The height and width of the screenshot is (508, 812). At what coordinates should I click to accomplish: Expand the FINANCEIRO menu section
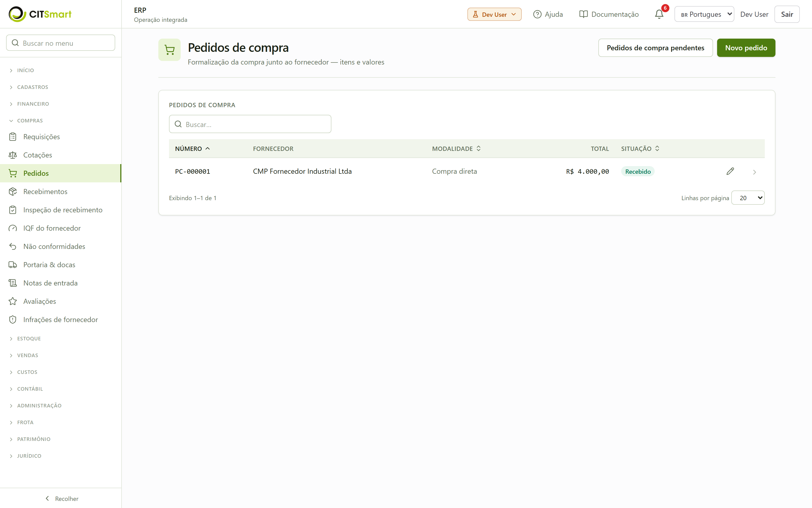(x=29, y=104)
